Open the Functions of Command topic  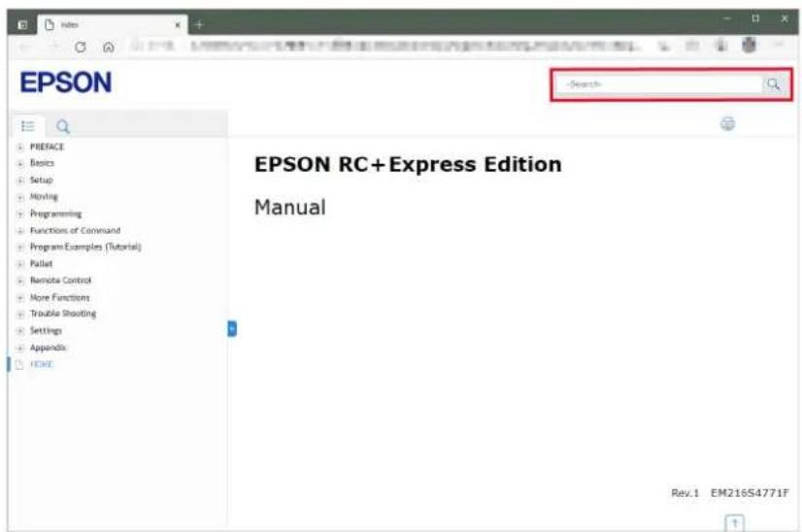click(x=75, y=231)
